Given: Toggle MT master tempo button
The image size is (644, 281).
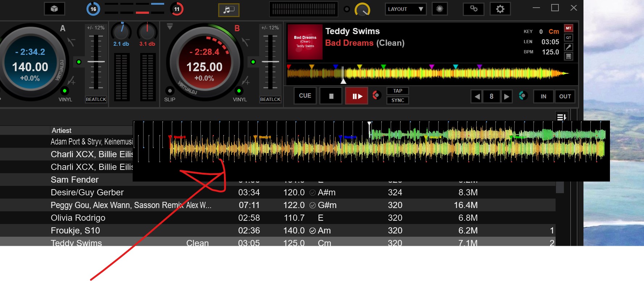Looking at the screenshot, I should (x=569, y=28).
